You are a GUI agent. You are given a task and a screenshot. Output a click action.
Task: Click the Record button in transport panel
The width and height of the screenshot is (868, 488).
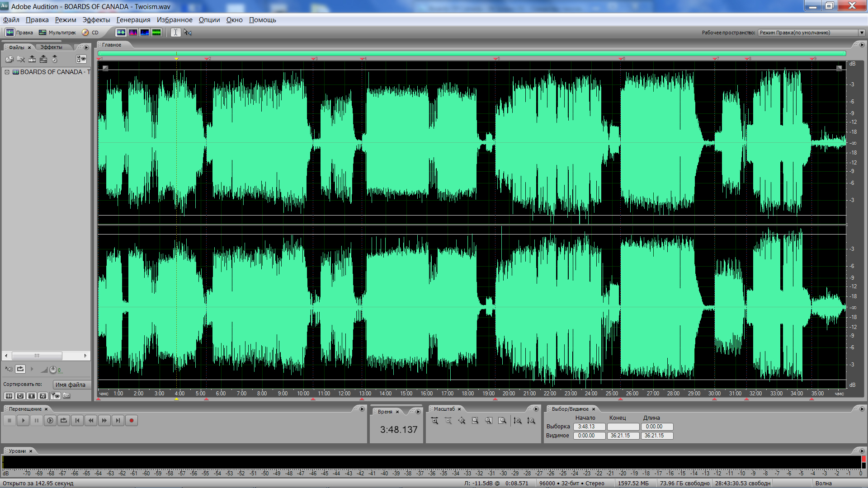pyautogui.click(x=132, y=421)
